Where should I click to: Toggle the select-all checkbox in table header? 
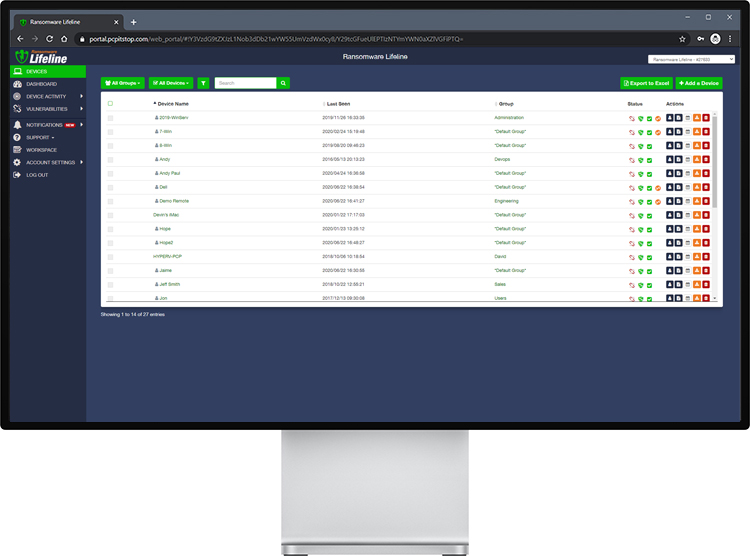[x=110, y=104]
